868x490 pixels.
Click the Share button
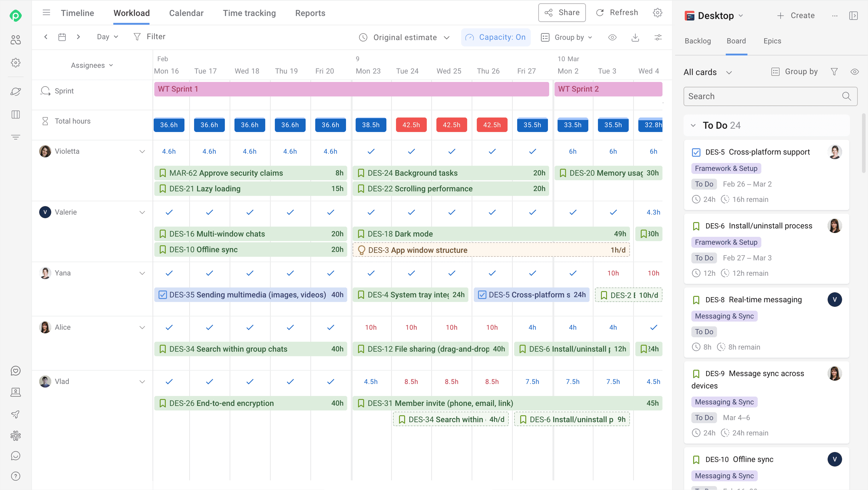(x=562, y=13)
